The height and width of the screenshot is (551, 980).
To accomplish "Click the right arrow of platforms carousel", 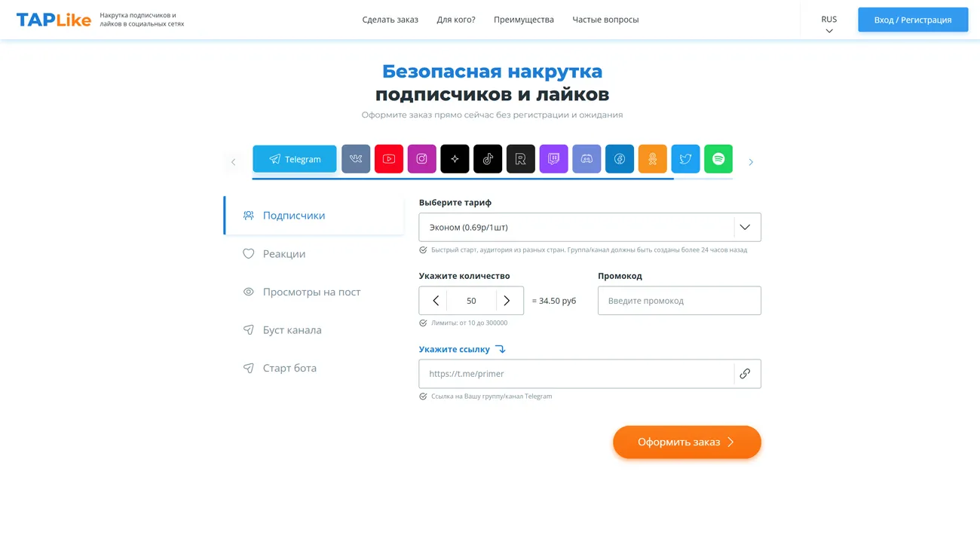I will (751, 161).
